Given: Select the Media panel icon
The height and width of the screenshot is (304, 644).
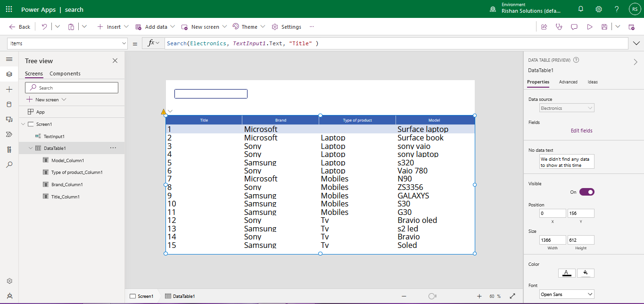Looking at the screenshot, I should tap(9, 119).
